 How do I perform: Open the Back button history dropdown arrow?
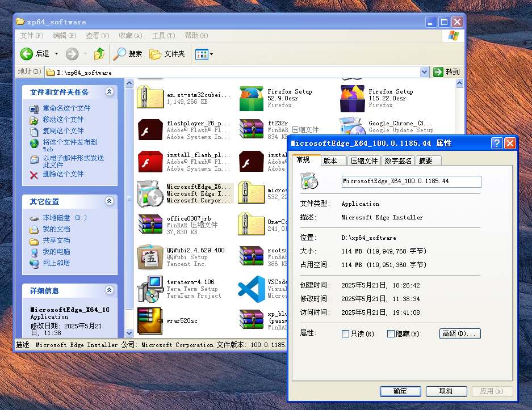(x=57, y=54)
